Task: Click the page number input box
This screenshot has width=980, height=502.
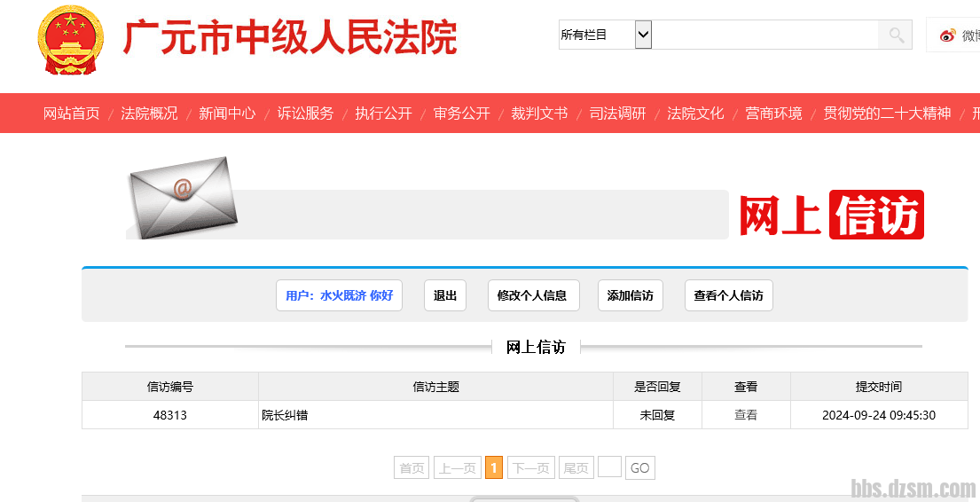Action: coord(609,467)
